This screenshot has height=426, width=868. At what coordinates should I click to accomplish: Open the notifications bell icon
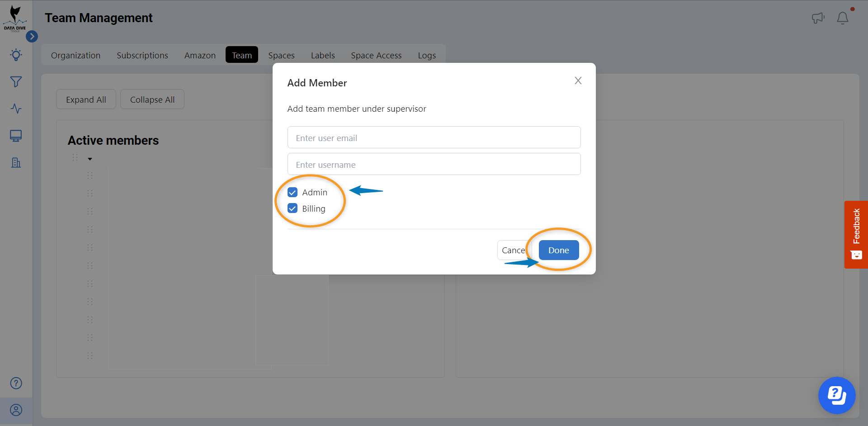click(x=843, y=18)
